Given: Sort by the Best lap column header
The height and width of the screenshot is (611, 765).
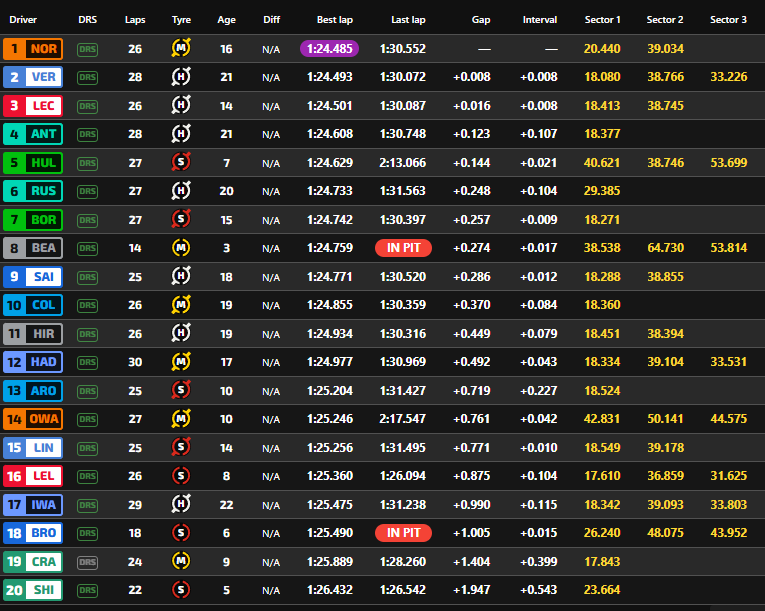Looking at the screenshot, I should pos(333,20).
